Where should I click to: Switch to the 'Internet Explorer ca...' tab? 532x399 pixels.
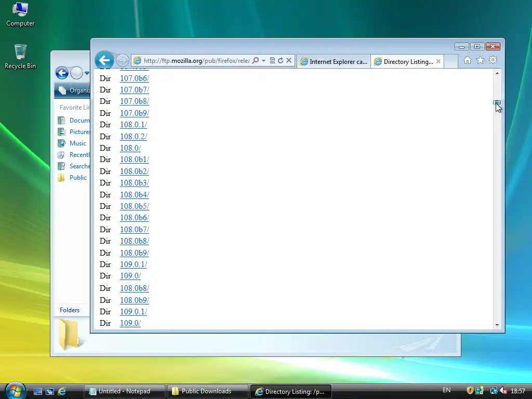[334, 61]
